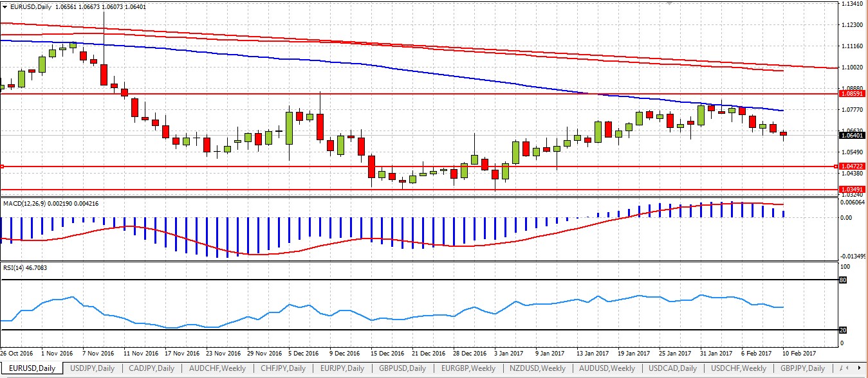
Task: Select the 1.08591 horizontal line price label
Action: pyautogui.click(x=853, y=94)
